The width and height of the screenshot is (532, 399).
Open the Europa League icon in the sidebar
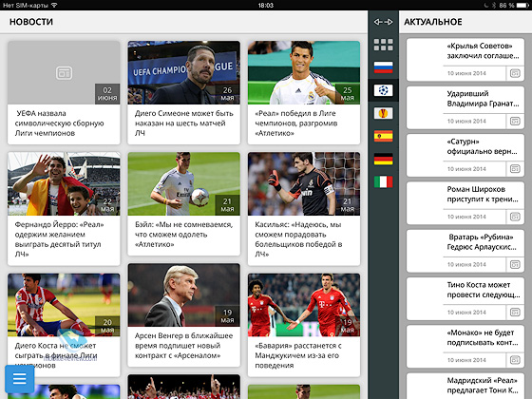[384, 113]
